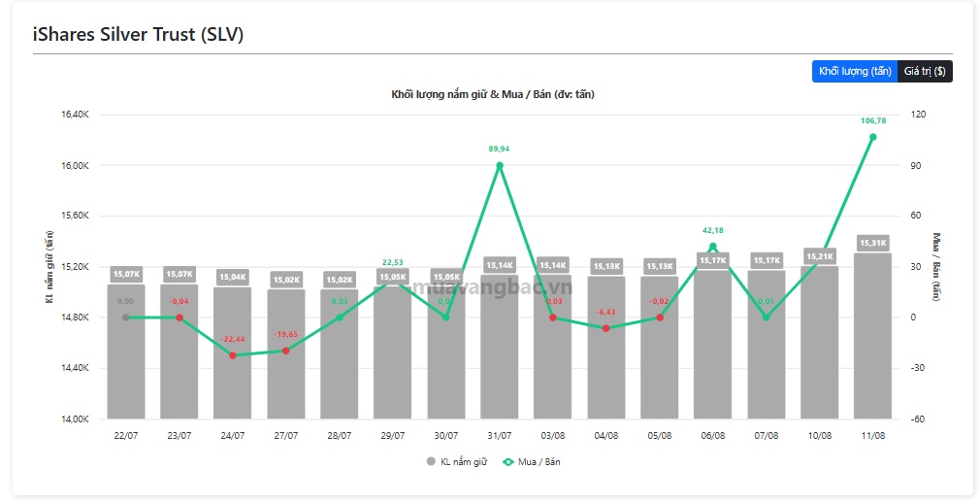The height and width of the screenshot is (502, 980).
Task: Click the Mua / Bán (tấn) right axis title
Action: [935, 267]
